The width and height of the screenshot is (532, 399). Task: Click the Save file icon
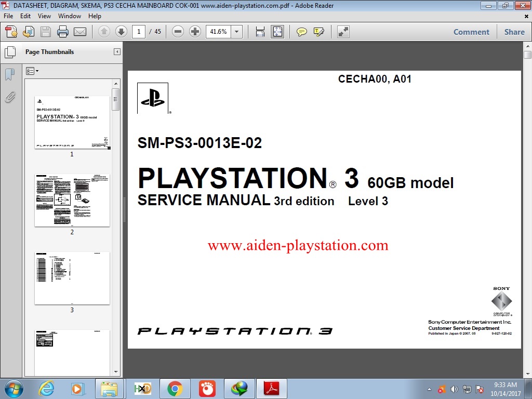[46, 32]
